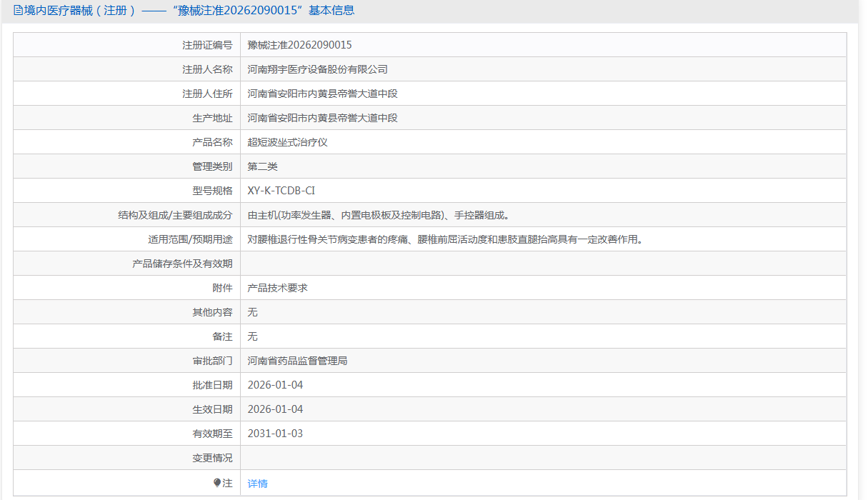Click the 产品储存条件及有效期 row label
Viewport: 868px width, 500px height.
[182, 264]
